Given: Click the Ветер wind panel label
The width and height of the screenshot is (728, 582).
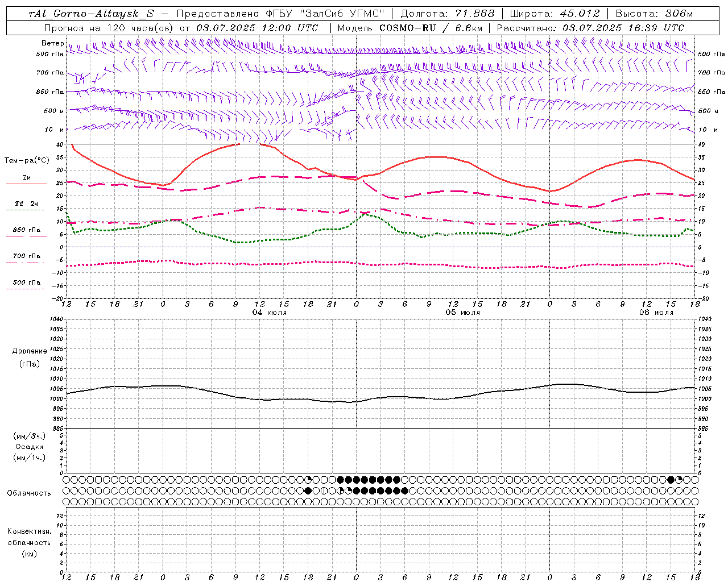Looking at the screenshot, I should (x=52, y=43).
